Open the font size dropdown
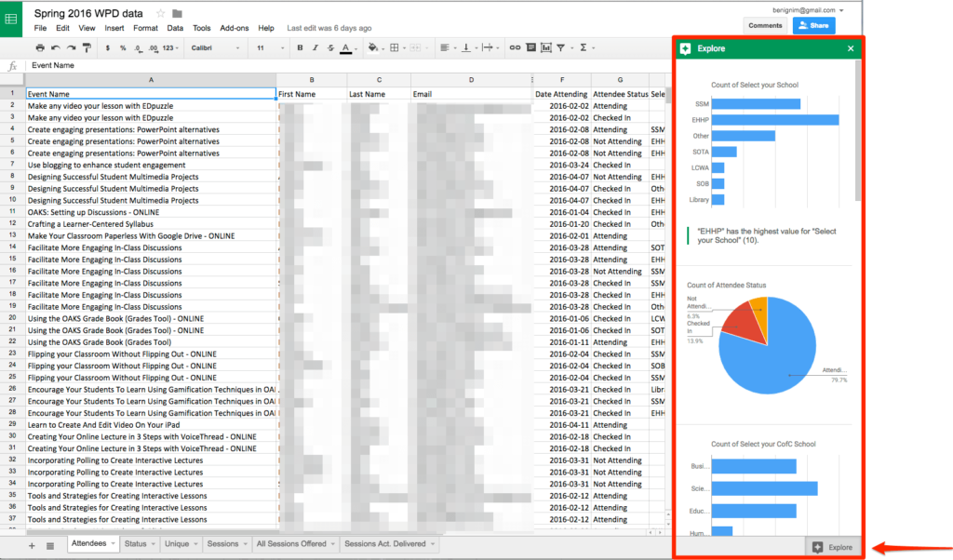The image size is (953, 560). coord(270,47)
